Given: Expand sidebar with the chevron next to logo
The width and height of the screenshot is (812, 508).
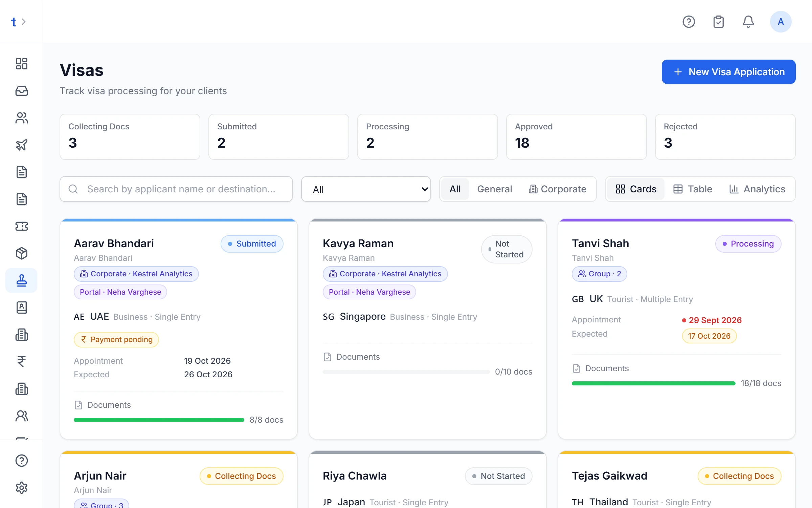Looking at the screenshot, I should tap(24, 22).
